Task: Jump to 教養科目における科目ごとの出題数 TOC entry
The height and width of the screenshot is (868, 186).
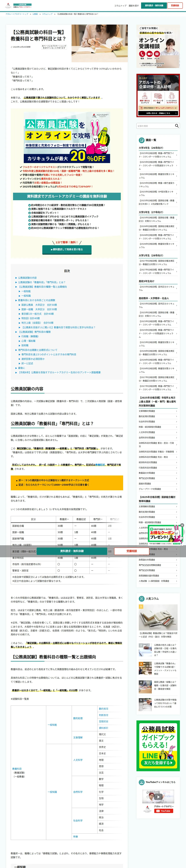Action: point(37,300)
